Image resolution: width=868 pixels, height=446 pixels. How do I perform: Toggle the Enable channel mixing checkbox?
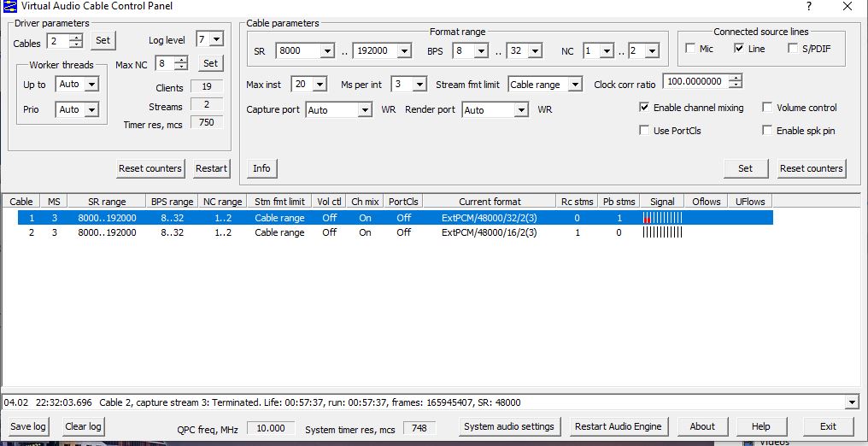pyautogui.click(x=645, y=108)
